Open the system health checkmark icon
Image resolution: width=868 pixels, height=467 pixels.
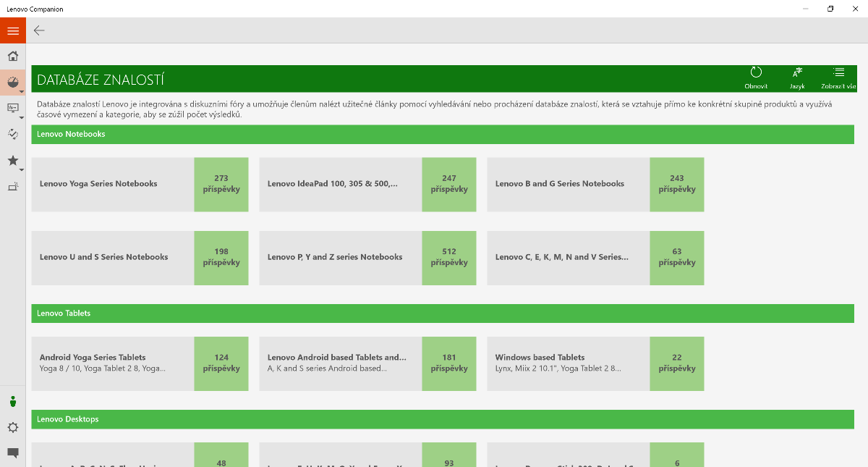click(x=13, y=134)
